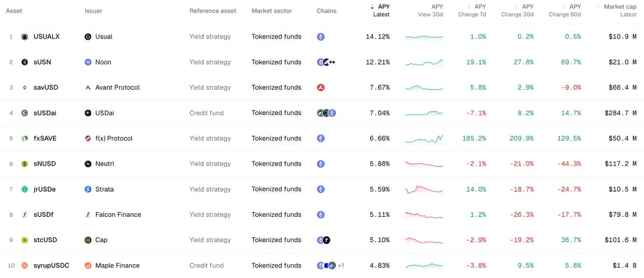Sort by Market cap Latest column
Image resolution: width=644 pixels, height=278 pixels.
click(x=617, y=11)
